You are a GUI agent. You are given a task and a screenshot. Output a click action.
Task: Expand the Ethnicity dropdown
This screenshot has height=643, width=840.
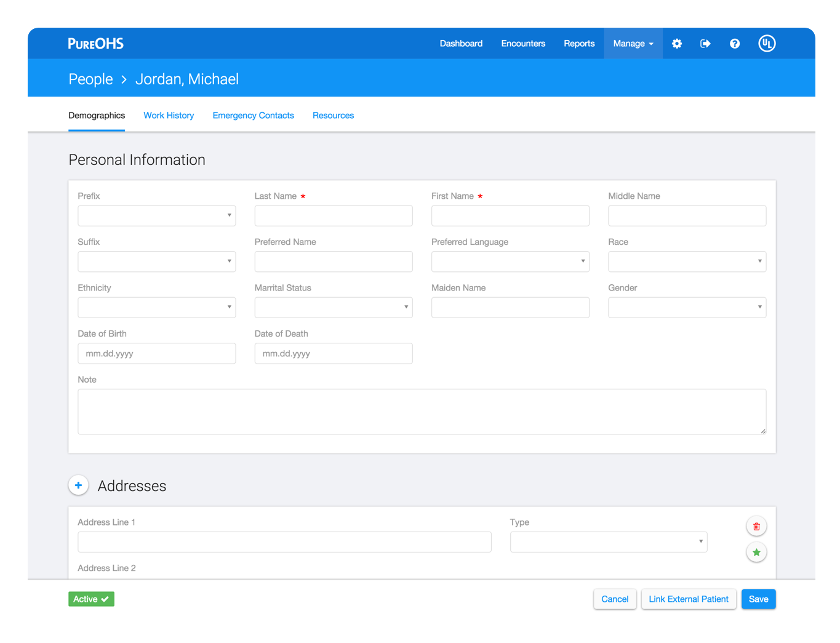(157, 308)
